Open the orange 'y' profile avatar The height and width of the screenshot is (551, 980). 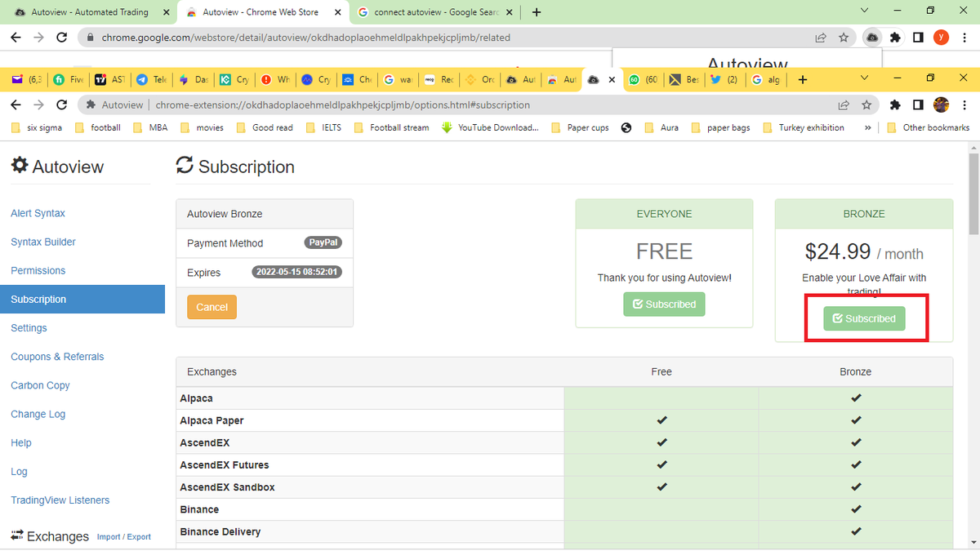pos(941,38)
